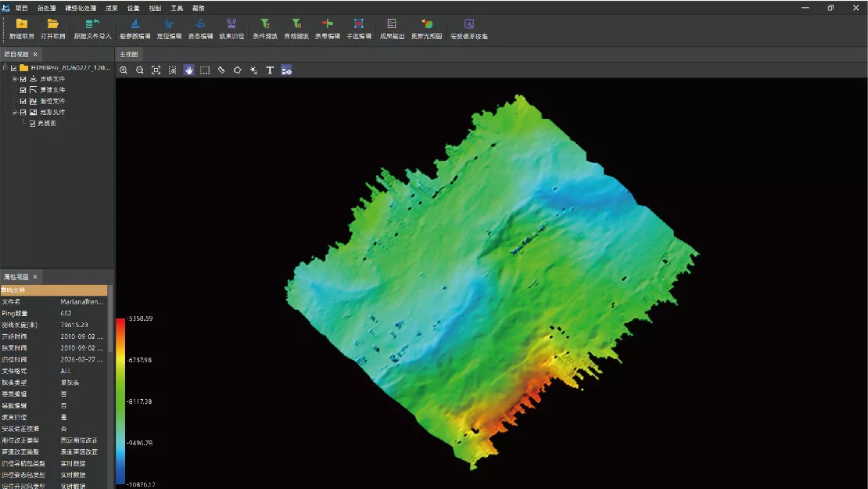This screenshot has height=489, width=868.
Task: Select the 项目视图 tab label
Action: tap(16, 54)
